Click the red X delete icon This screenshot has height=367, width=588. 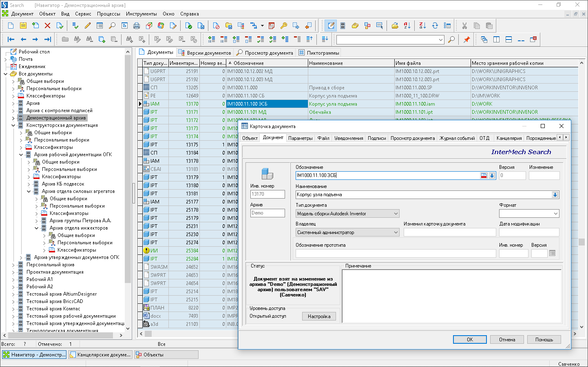47,26
